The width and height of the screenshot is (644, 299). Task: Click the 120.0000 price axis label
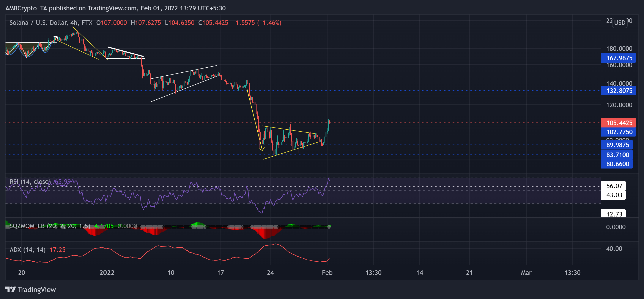coord(619,105)
